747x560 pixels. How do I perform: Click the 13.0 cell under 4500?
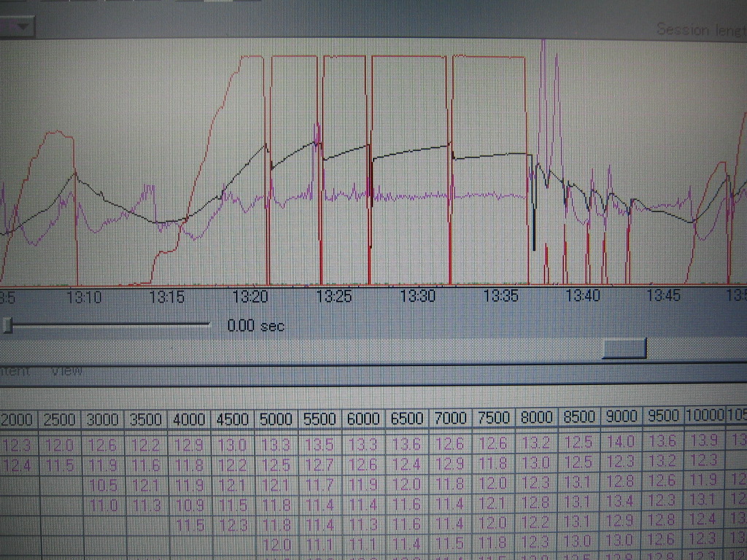pyautogui.click(x=233, y=446)
